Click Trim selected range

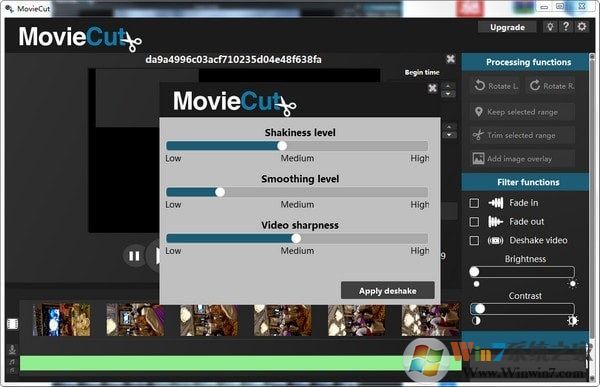522,135
